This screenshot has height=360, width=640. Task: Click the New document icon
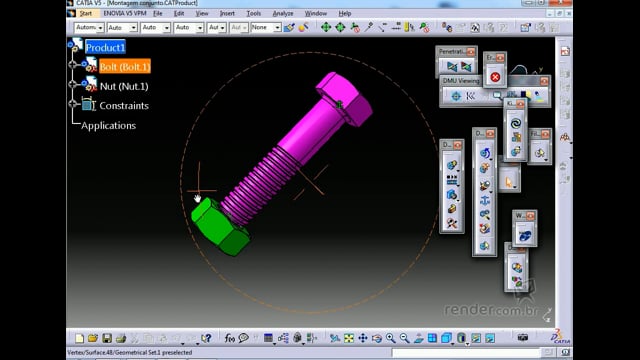pyautogui.click(x=79, y=338)
